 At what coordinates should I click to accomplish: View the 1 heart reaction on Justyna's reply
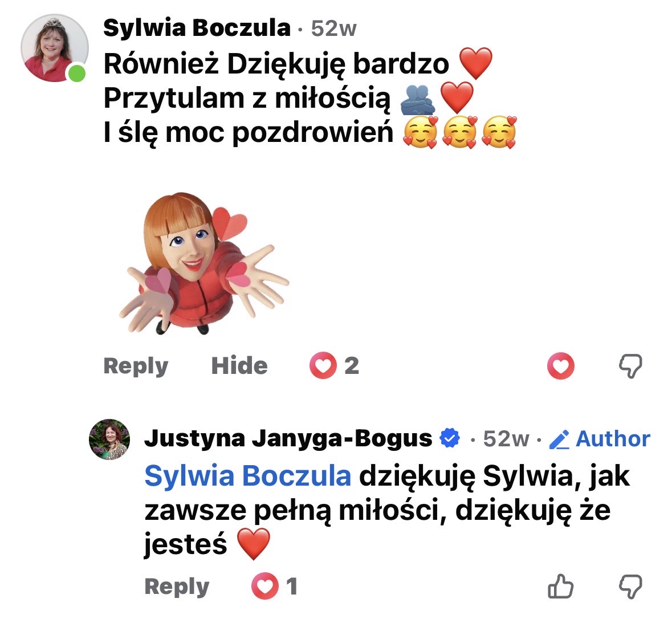point(274,587)
